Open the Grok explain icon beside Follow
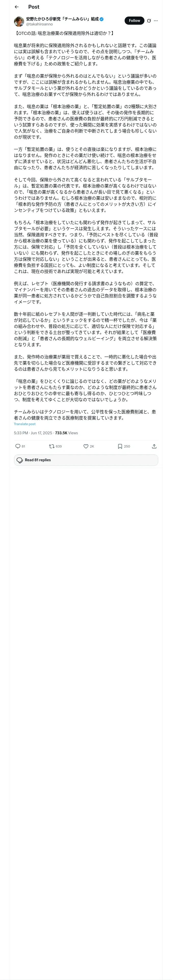This screenshot has width=172, height=980. 149,21
